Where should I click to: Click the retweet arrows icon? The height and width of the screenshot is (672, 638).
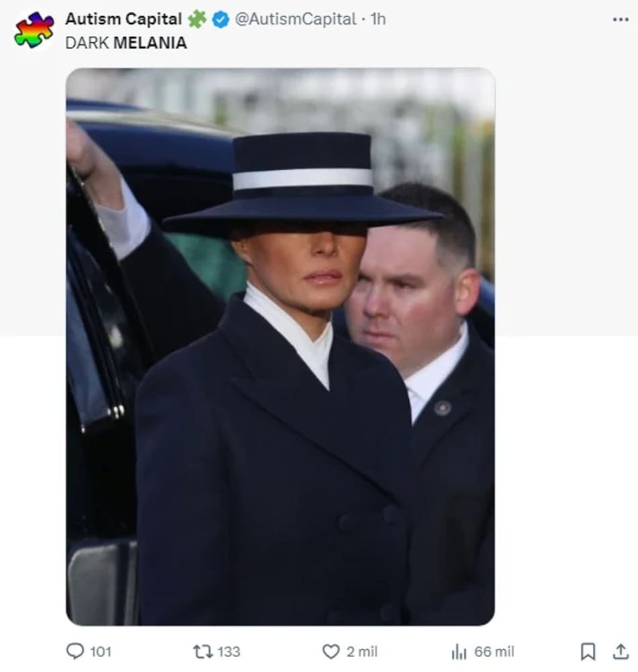click(x=201, y=651)
